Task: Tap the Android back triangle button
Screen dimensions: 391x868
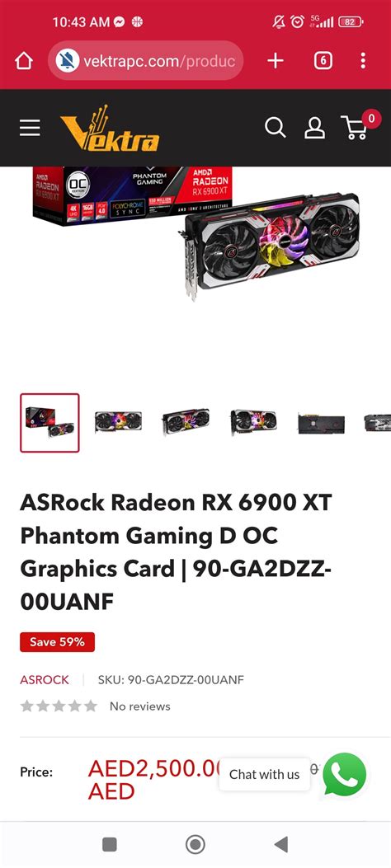Action: [x=281, y=844]
